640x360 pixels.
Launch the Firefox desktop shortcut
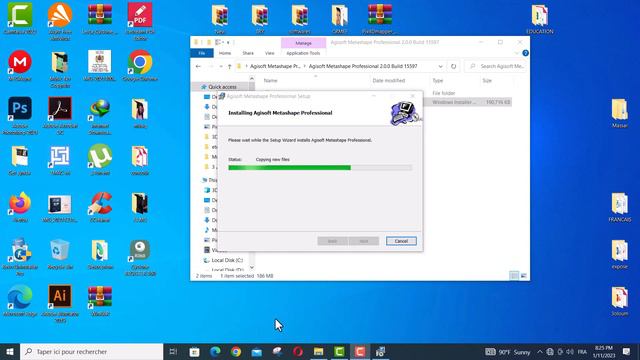point(20,207)
